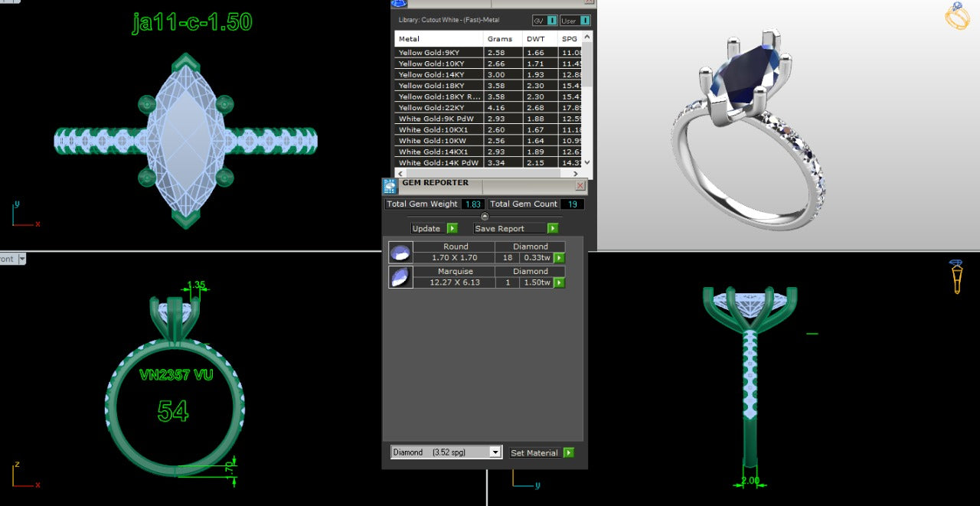Select the Yellow Gold:10KY row
This screenshot has width=980, height=506.
(488, 64)
